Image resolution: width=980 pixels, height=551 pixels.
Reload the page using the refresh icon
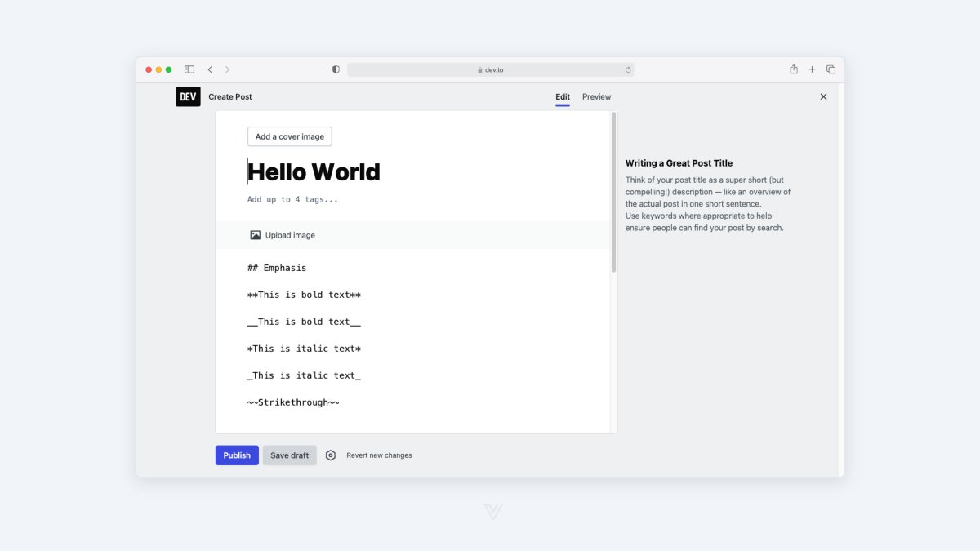tap(626, 69)
